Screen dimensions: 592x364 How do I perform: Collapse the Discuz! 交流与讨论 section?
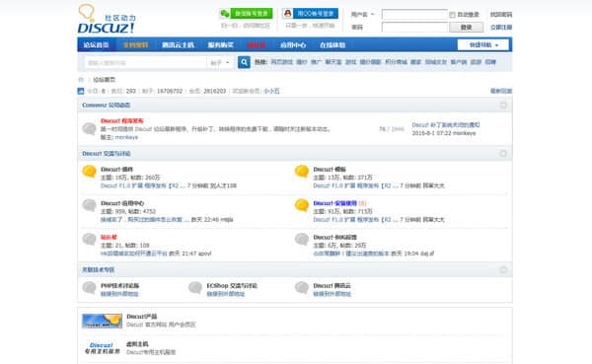point(503,153)
